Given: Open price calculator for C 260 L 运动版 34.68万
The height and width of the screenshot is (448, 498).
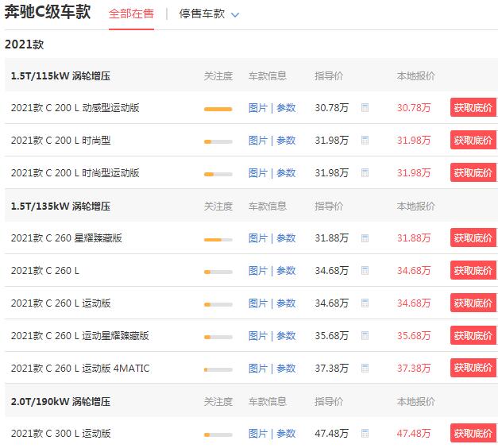Looking at the screenshot, I should [x=365, y=303].
